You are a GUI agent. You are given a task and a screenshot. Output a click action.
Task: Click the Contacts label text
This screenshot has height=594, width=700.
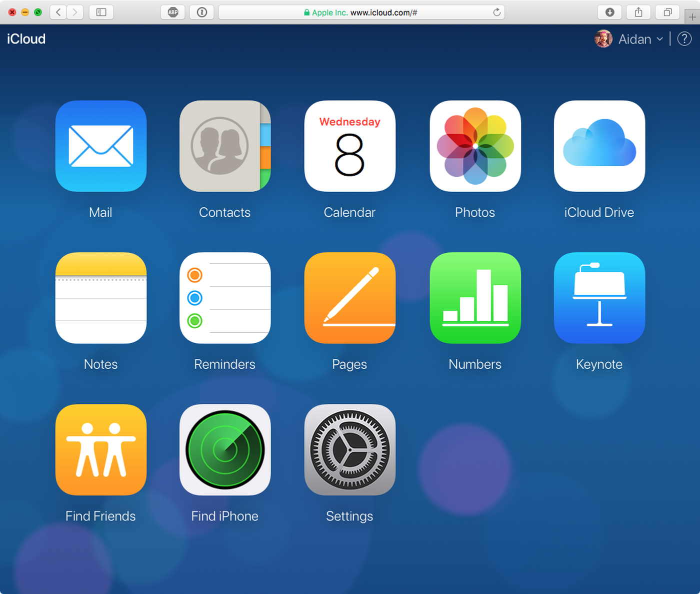(224, 212)
